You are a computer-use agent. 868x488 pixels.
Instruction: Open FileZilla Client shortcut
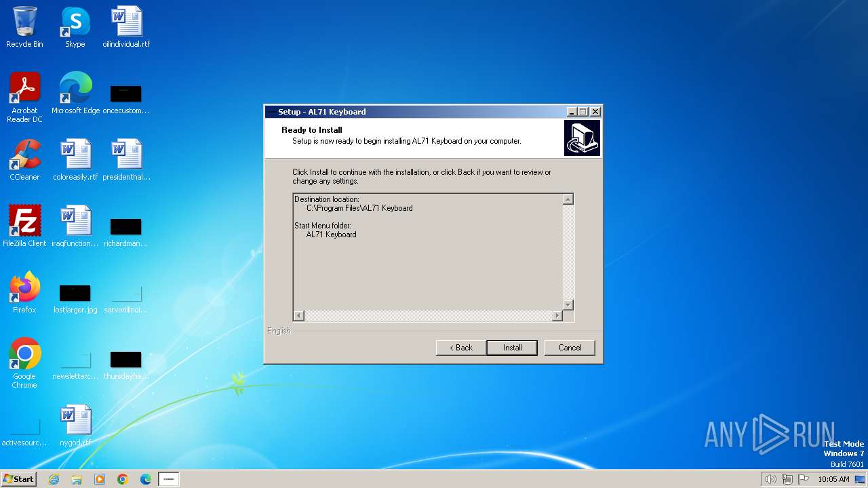[x=24, y=226]
